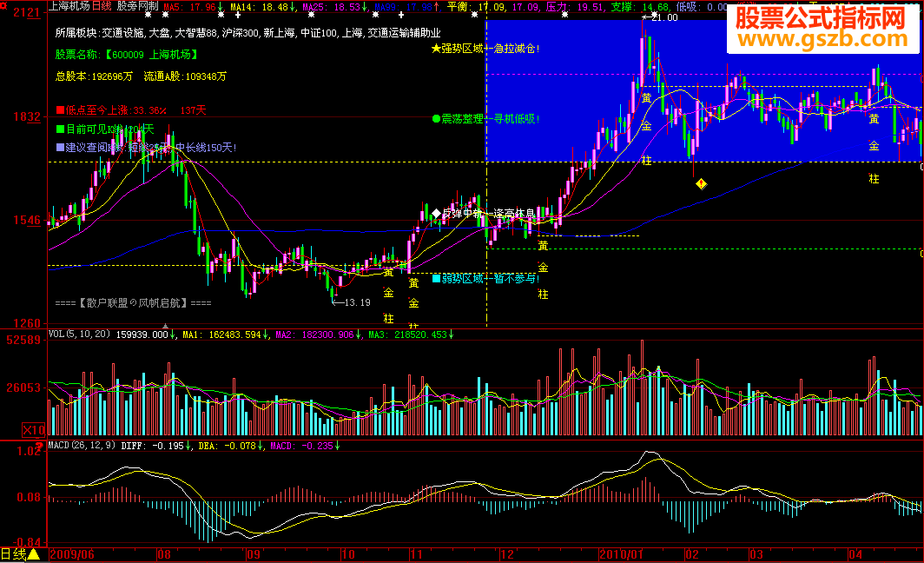Click the yellow diamond signal marker under candles
The width and height of the screenshot is (924, 563).
click(701, 184)
